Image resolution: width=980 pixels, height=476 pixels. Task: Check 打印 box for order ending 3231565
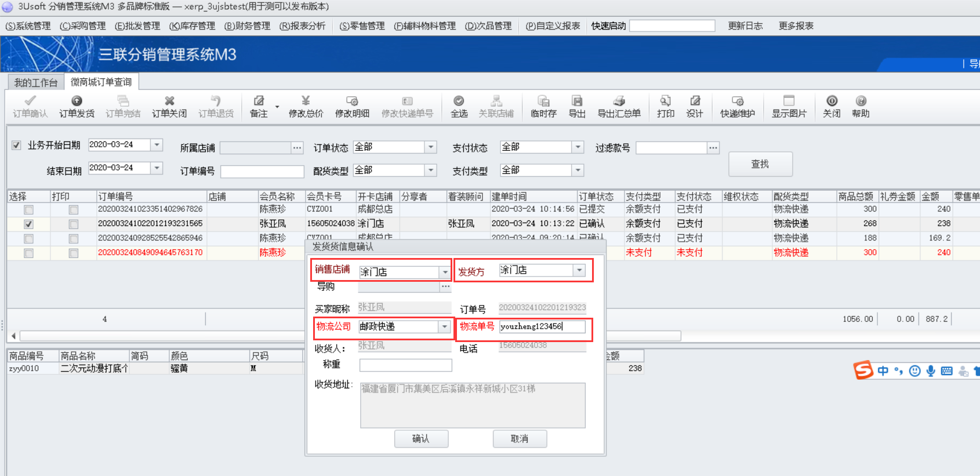coord(73,224)
